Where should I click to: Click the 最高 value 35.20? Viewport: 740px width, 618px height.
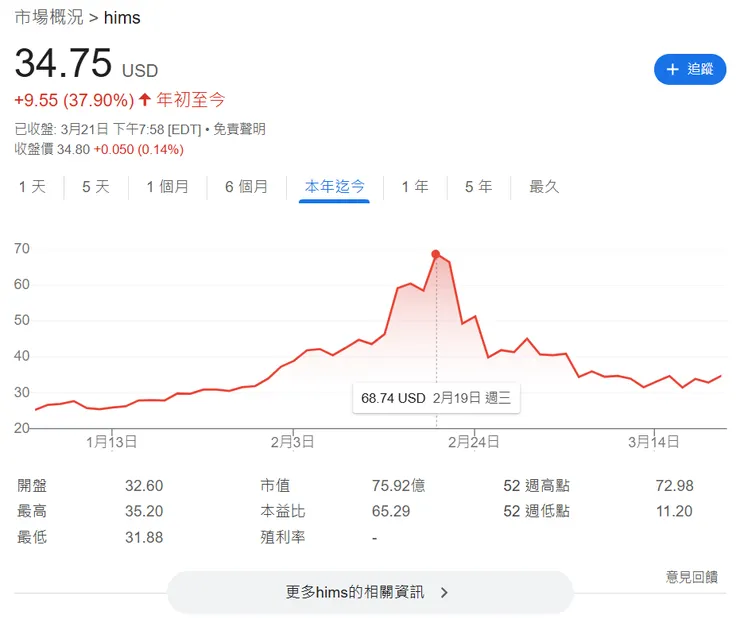(144, 511)
